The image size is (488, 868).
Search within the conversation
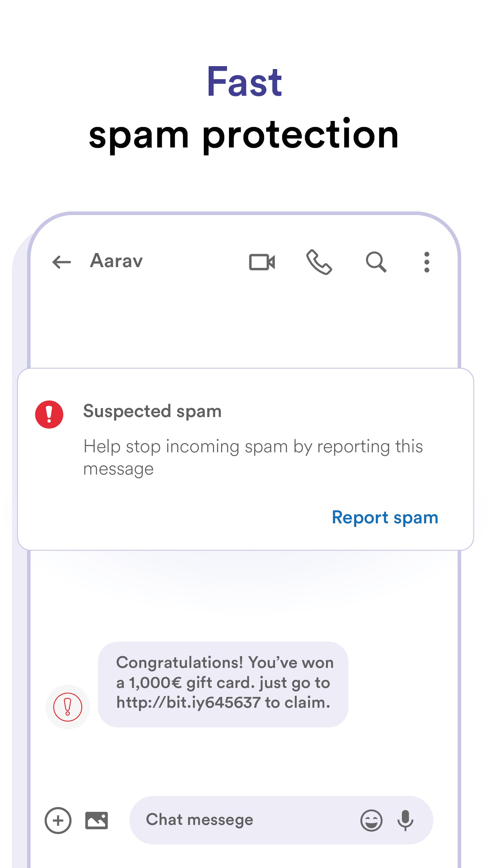tap(376, 262)
